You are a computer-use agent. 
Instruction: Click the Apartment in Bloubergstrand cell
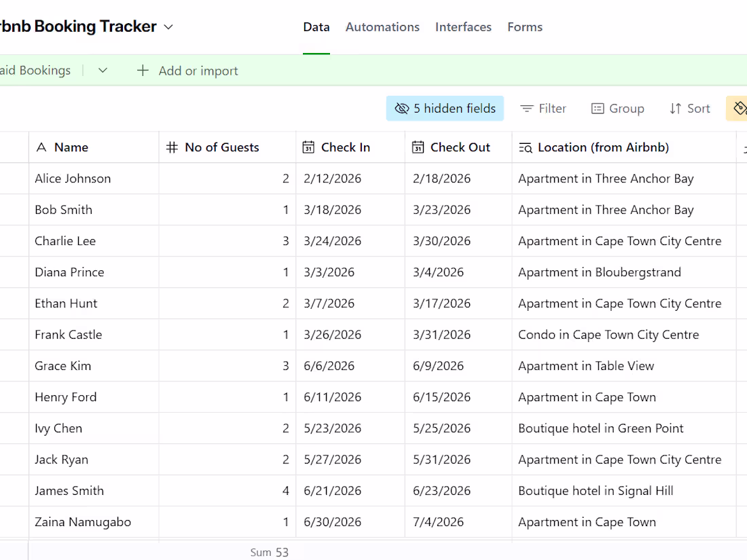[624, 272]
